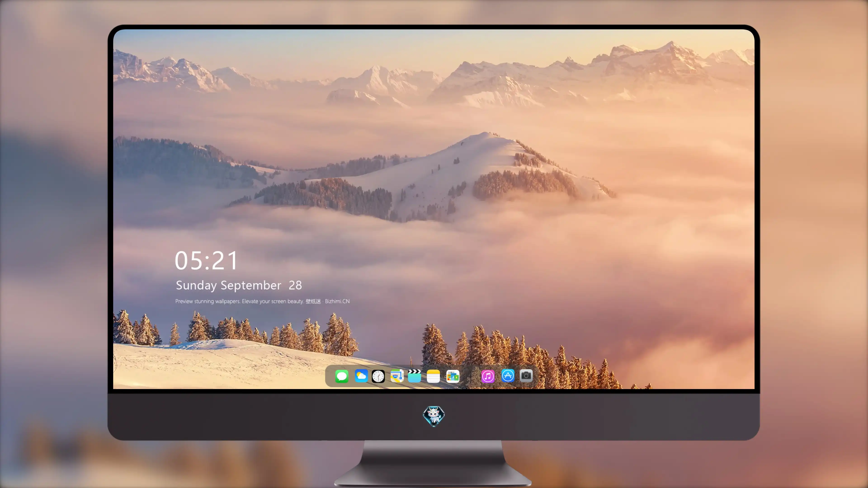Open the Videos clapperboard app icon
Screen dimensions: 868x488
click(x=415, y=376)
